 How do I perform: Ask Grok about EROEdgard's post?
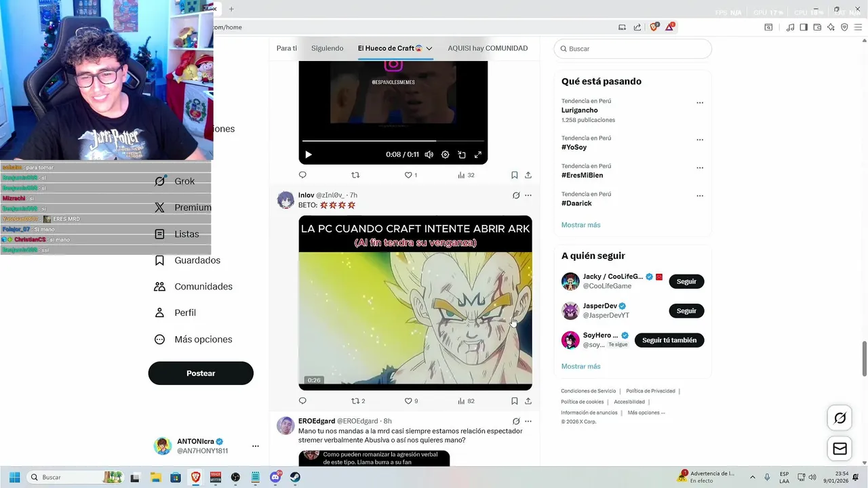pyautogui.click(x=516, y=421)
